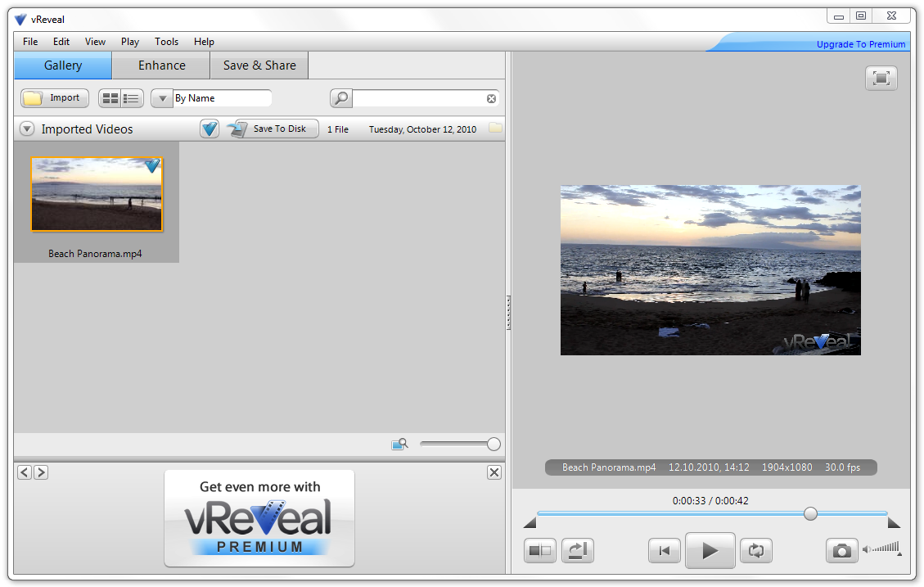Click the vReveal logo in title bar
Viewport: 924px width, 587px height.
(x=20, y=20)
